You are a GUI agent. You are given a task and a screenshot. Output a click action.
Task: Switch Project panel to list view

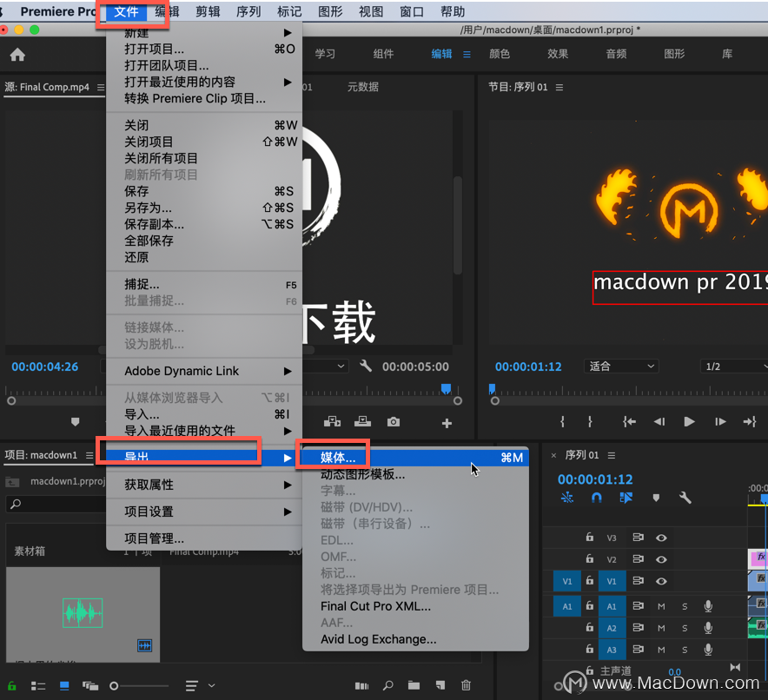[38, 686]
